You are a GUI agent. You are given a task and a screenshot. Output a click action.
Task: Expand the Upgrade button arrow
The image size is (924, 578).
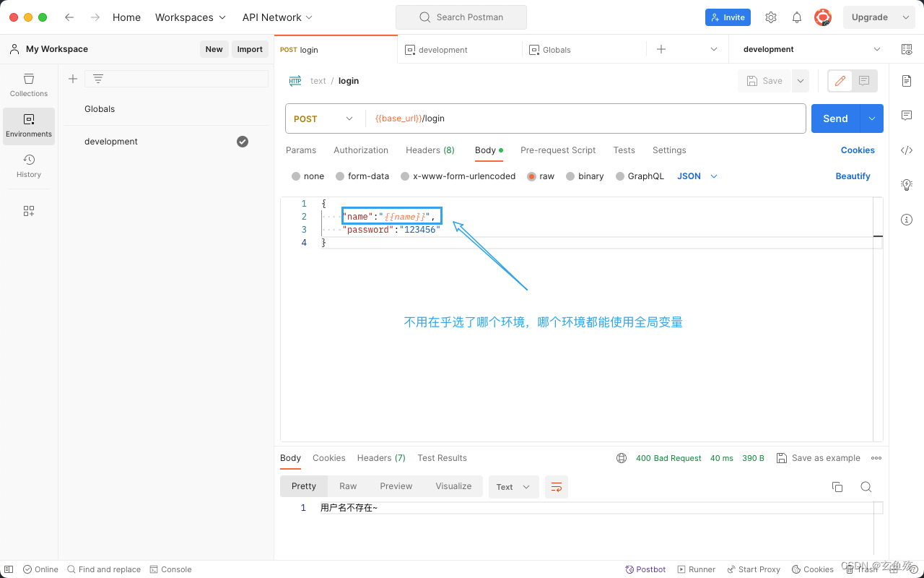(x=905, y=17)
